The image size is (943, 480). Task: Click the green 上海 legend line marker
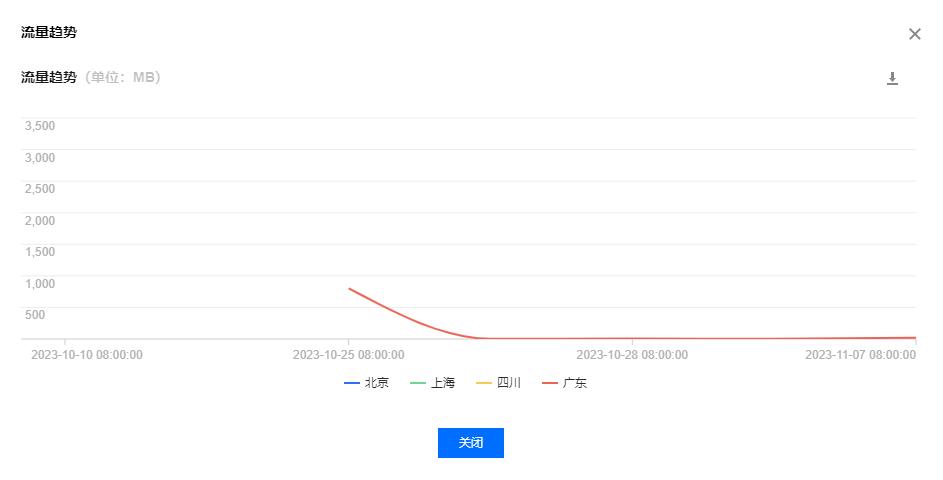(418, 383)
